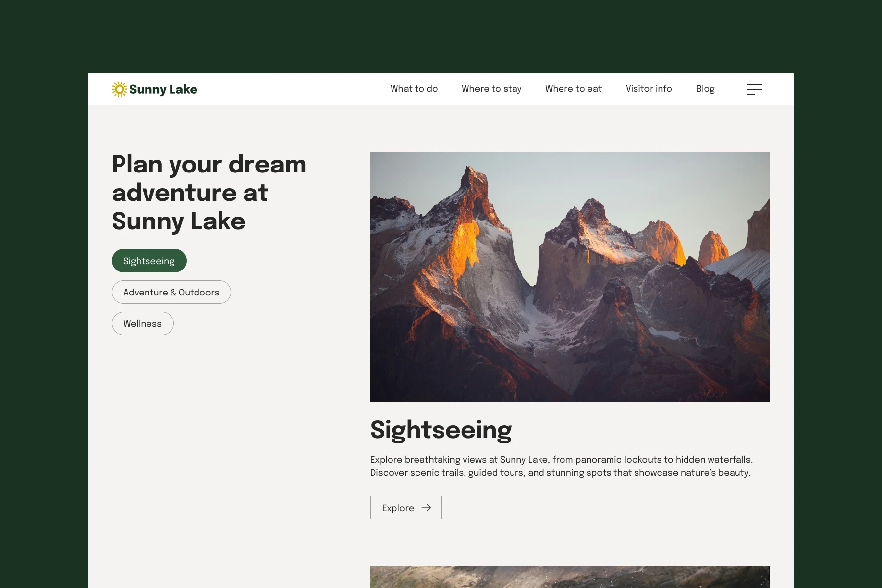The width and height of the screenshot is (882, 588).
Task: Select the Sightseeing filter pill
Action: point(149,261)
